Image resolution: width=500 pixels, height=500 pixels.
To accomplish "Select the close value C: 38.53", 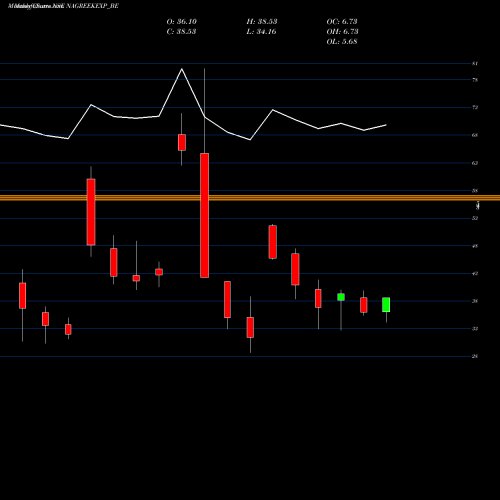I will pos(181,31).
